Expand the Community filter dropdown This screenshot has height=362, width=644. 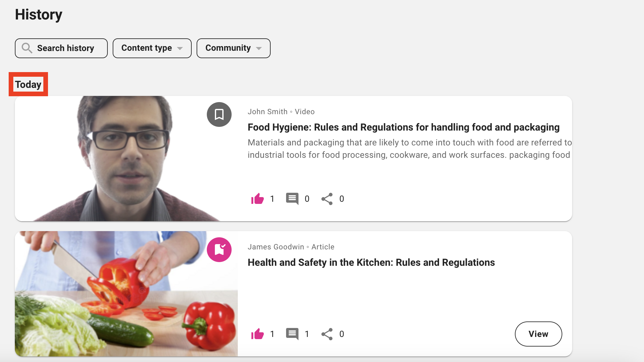(x=233, y=48)
